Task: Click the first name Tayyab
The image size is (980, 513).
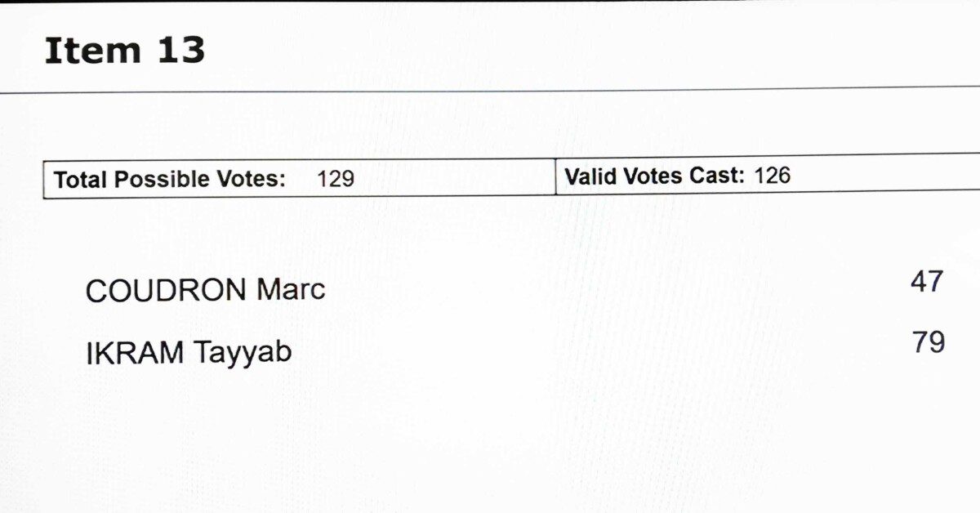Action: [243, 354]
